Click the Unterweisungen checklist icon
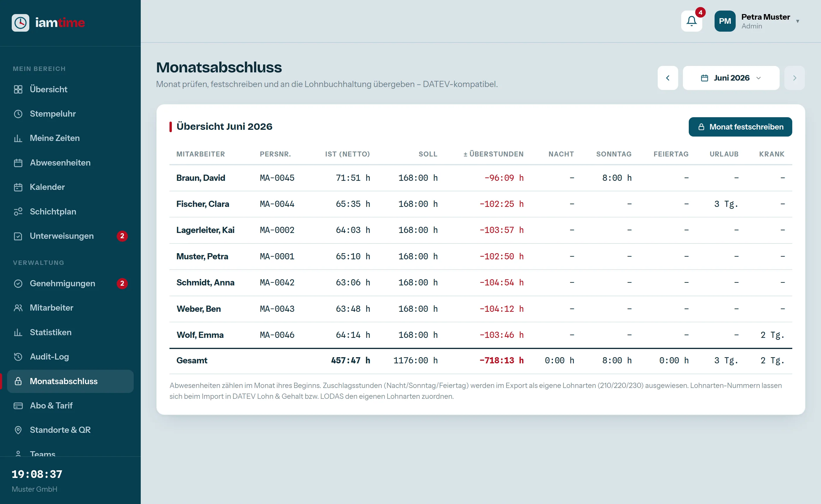Image resolution: width=821 pixels, height=504 pixels. [x=18, y=236]
